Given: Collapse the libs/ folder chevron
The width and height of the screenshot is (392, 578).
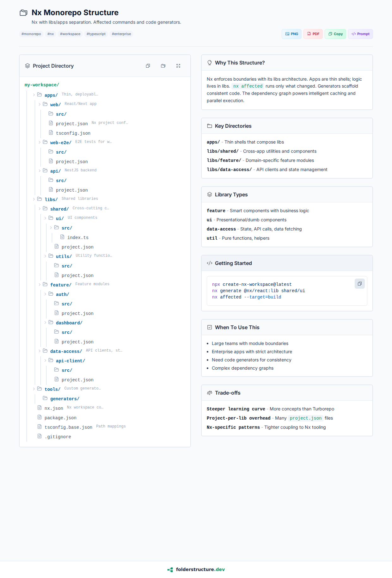Looking at the screenshot, I should pos(34,199).
